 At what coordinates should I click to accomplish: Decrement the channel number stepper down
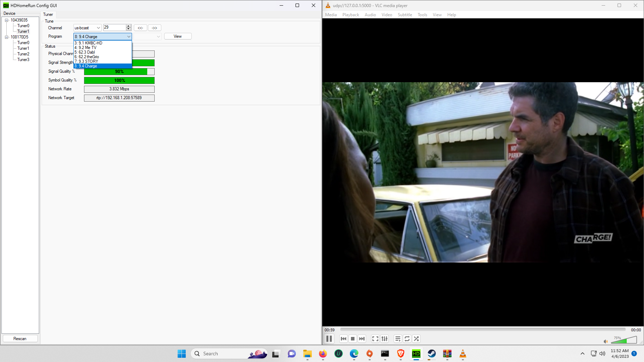pyautogui.click(x=129, y=29)
